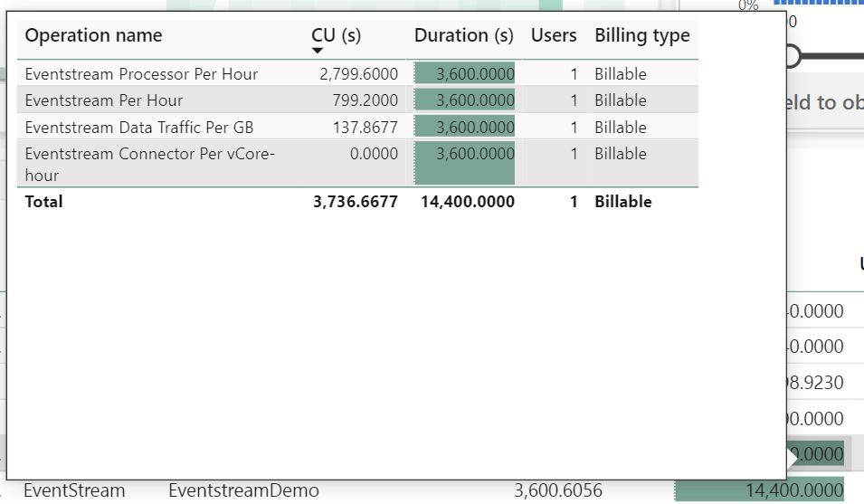This screenshot has width=864, height=504.
Task: Click the 3,600.6056 value in the bottom row
Action: [x=557, y=490]
